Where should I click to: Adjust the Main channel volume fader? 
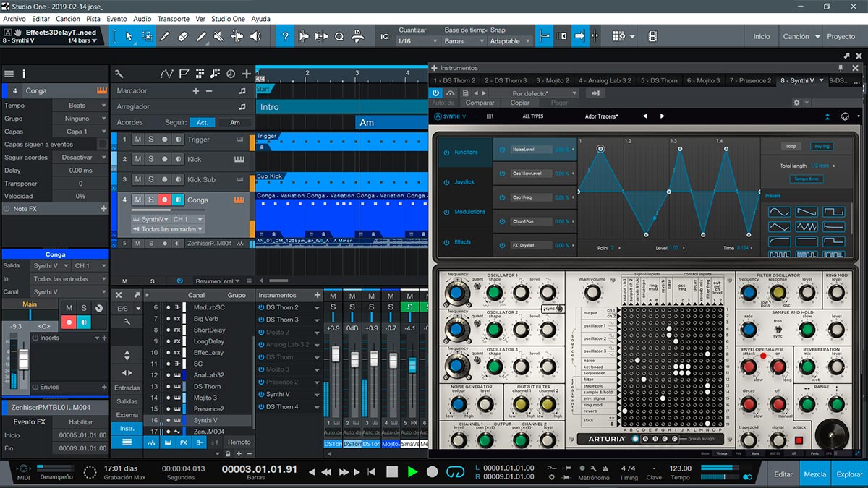[22, 359]
